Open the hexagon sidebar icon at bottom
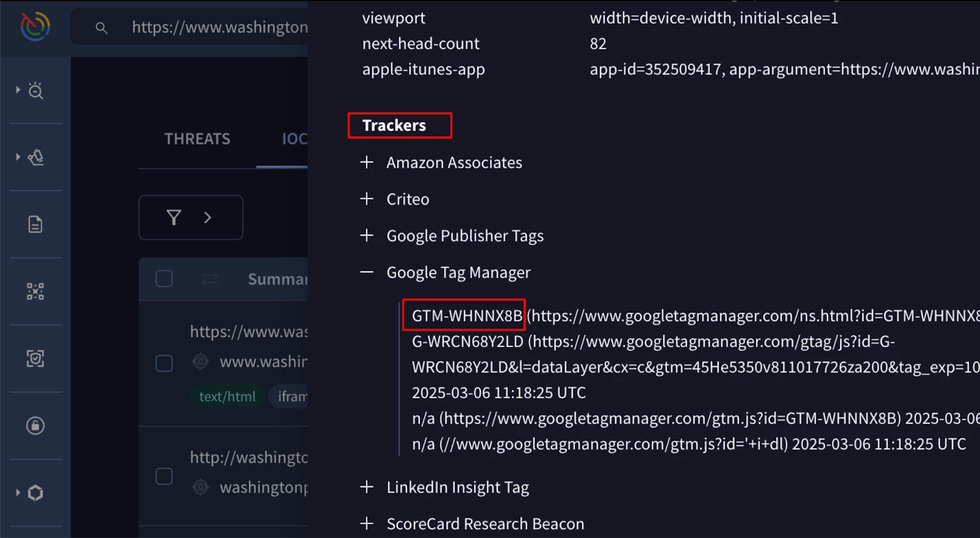This screenshot has height=538, width=980. pyautogui.click(x=36, y=493)
